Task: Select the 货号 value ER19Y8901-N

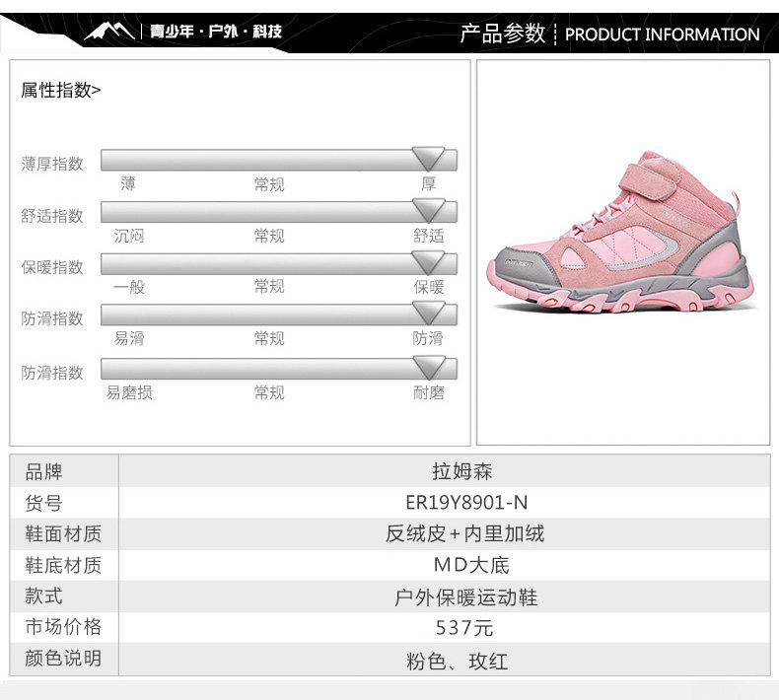Action: pos(466,502)
